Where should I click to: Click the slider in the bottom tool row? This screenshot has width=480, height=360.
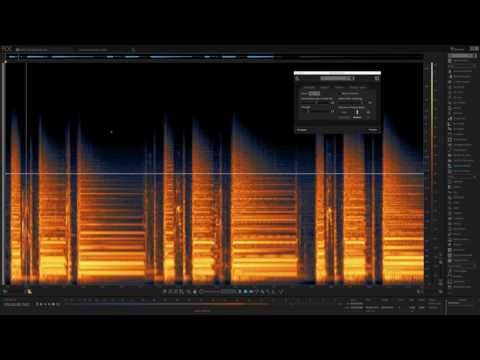pos(211,292)
